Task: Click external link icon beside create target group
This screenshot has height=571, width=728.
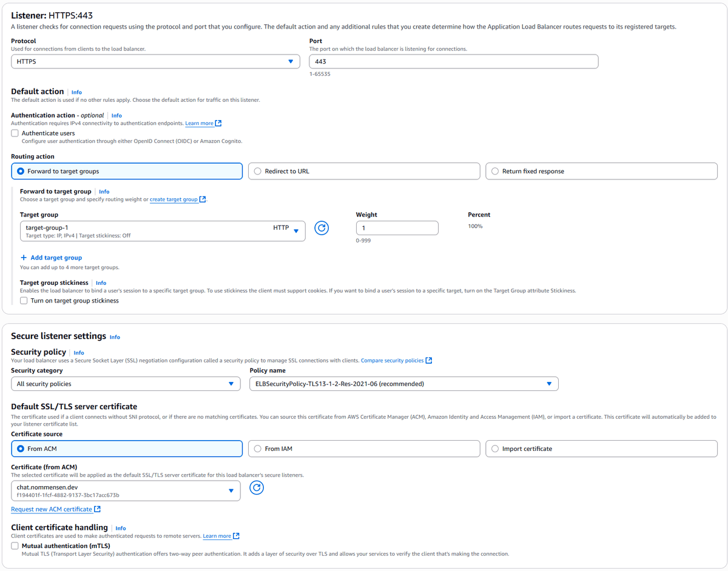Action: click(x=203, y=199)
